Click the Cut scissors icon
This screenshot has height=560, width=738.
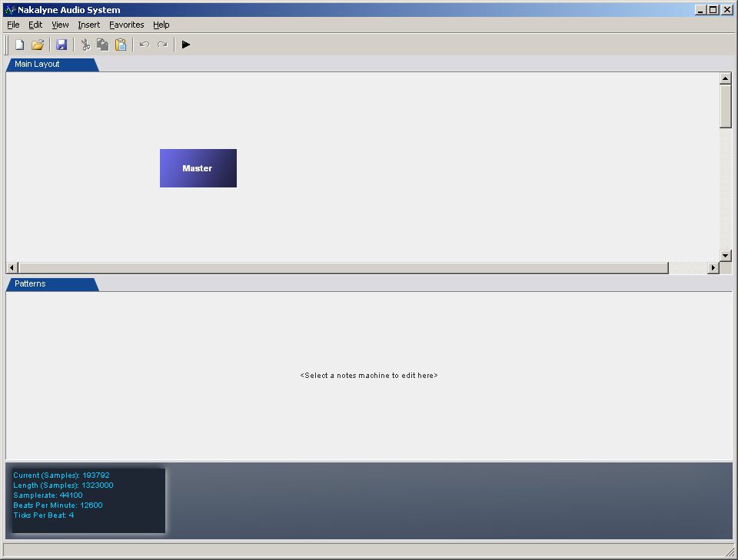[85, 45]
